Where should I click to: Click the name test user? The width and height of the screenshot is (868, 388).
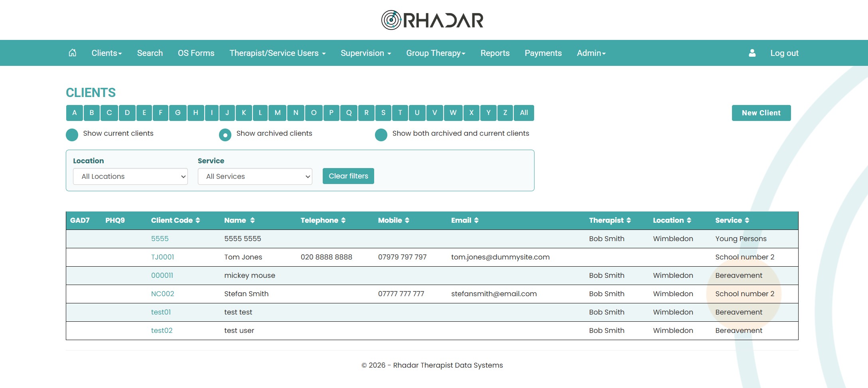pyautogui.click(x=239, y=331)
